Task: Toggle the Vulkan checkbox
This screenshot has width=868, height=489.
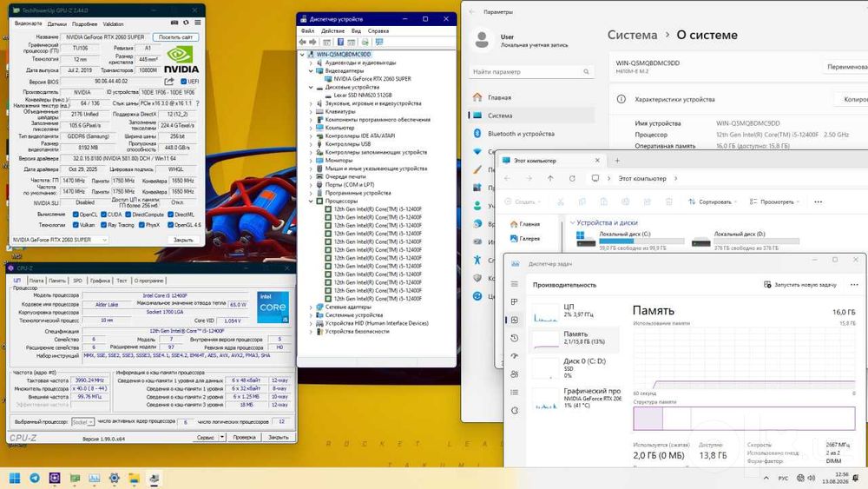Action: [x=76, y=225]
